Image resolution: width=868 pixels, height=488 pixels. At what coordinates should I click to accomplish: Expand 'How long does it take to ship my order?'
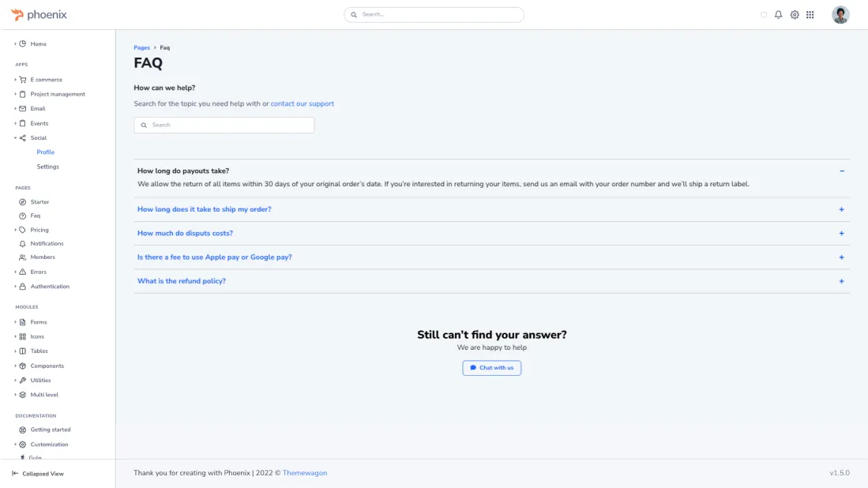click(x=205, y=209)
